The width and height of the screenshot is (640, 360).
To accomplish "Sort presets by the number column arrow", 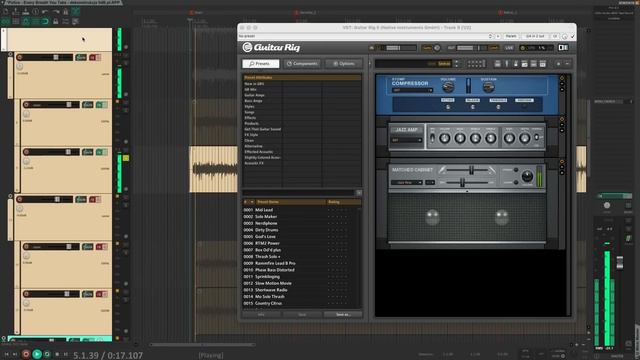I will pyautogui.click(x=252, y=202).
